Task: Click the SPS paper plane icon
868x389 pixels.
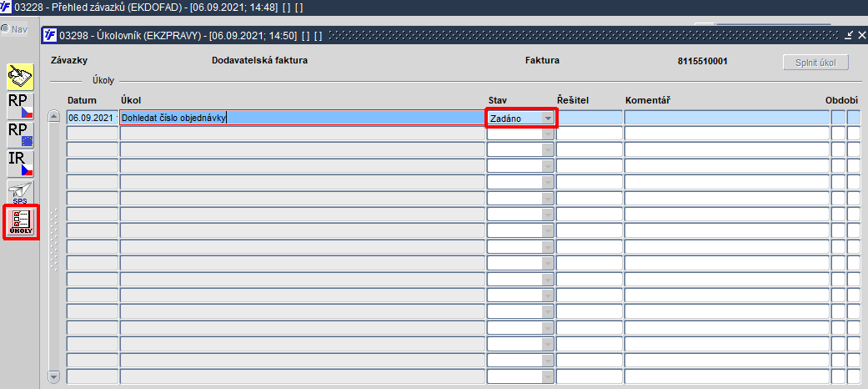Action: pyautogui.click(x=21, y=192)
